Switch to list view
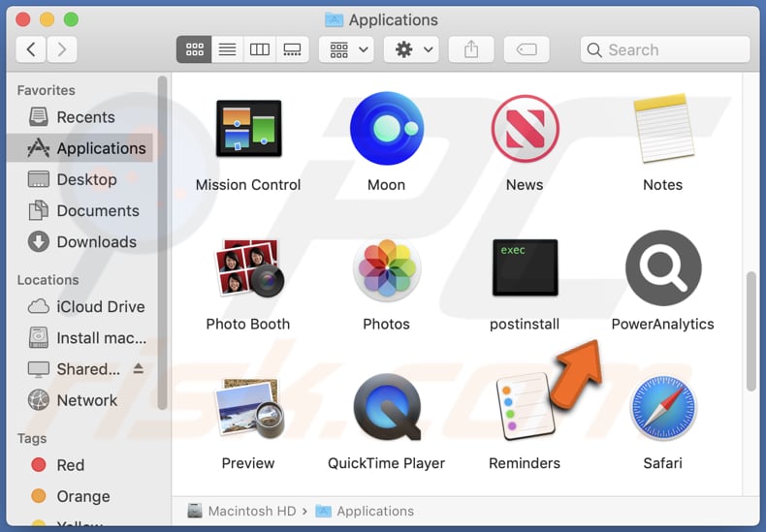 pyautogui.click(x=227, y=49)
